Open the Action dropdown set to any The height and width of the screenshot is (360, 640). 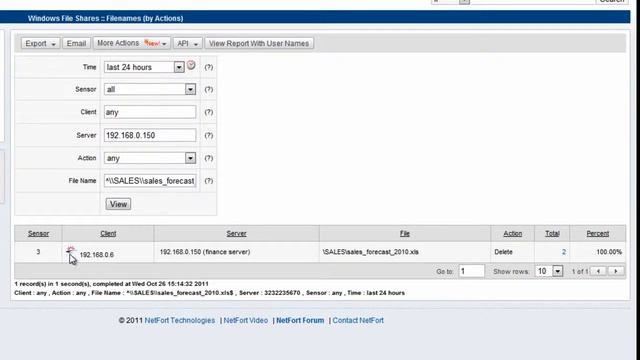pos(150,158)
